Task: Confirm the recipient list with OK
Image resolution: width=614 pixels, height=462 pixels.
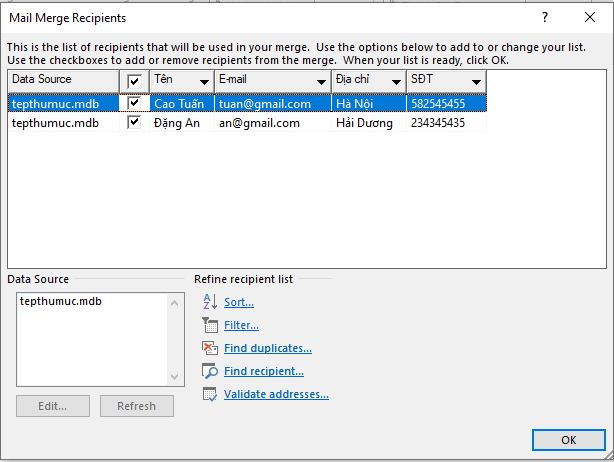Action: pyautogui.click(x=569, y=440)
